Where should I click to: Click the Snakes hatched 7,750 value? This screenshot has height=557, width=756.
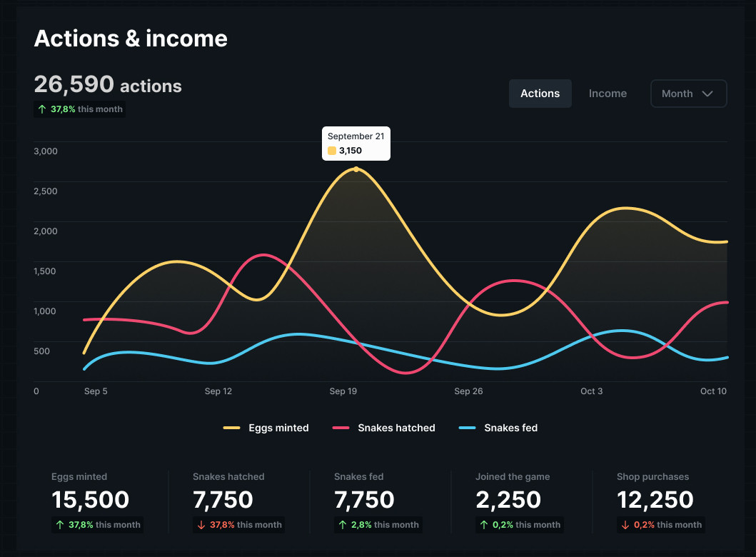tap(223, 500)
